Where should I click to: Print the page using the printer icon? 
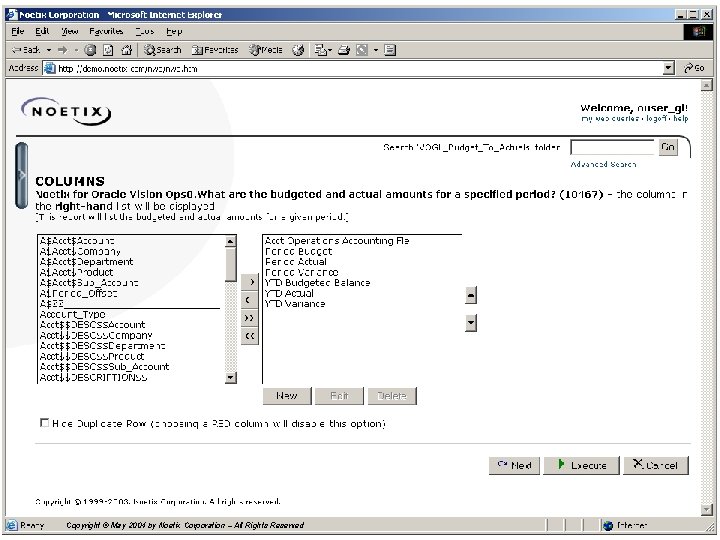pos(344,50)
